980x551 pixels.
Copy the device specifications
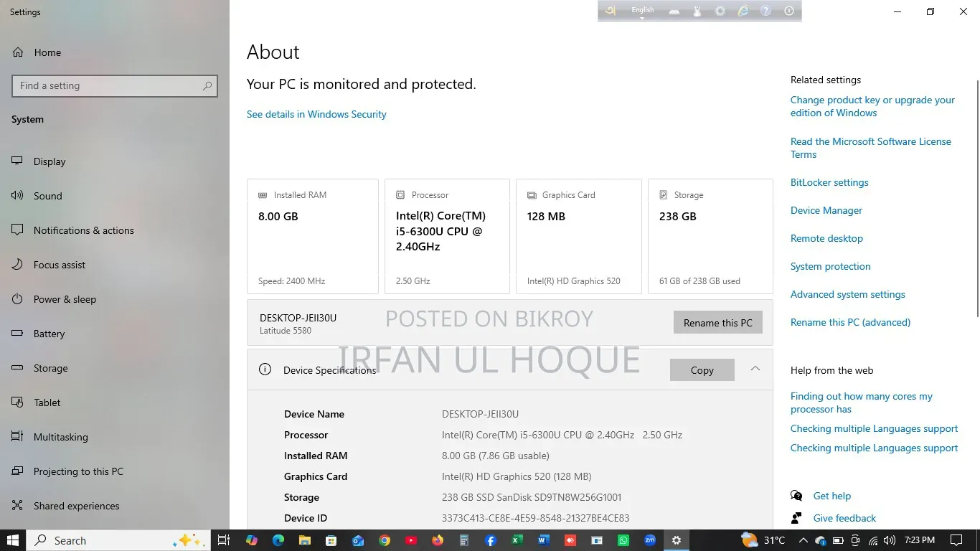click(702, 370)
